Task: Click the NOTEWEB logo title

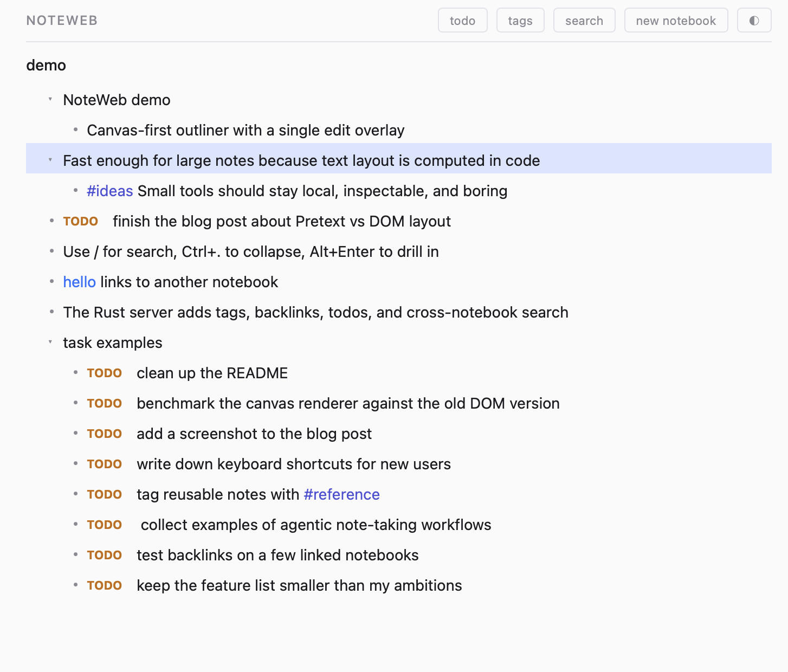Action: (62, 21)
